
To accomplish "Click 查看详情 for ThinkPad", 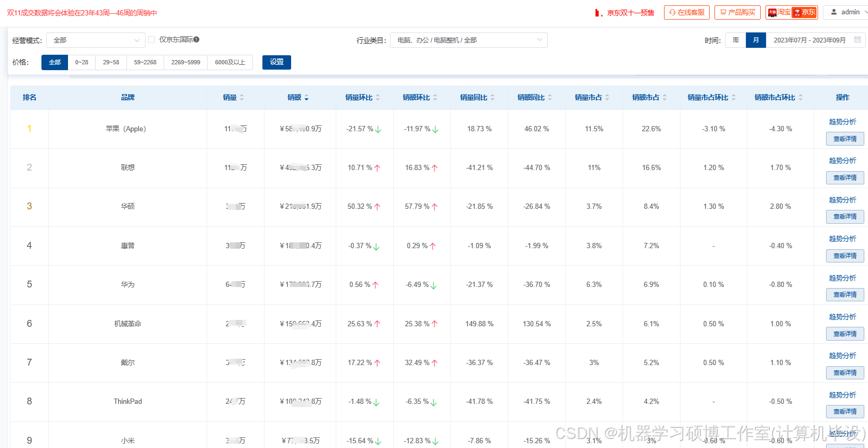I will (845, 411).
